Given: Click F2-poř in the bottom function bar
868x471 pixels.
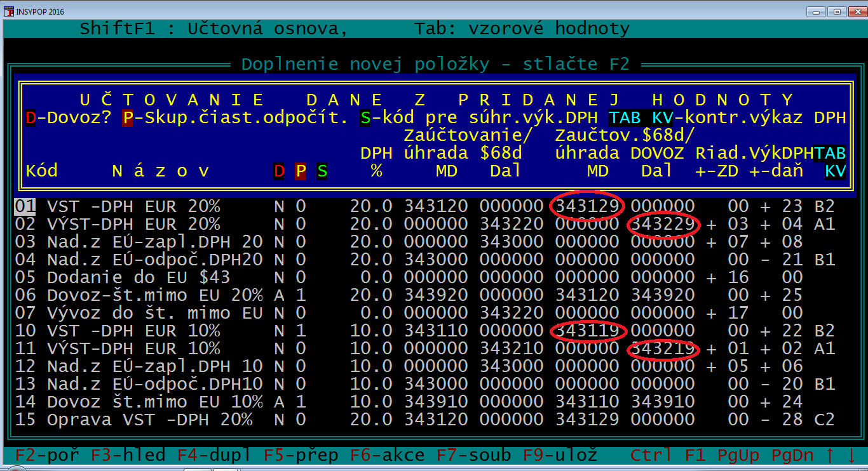Looking at the screenshot, I should click(47, 455).
